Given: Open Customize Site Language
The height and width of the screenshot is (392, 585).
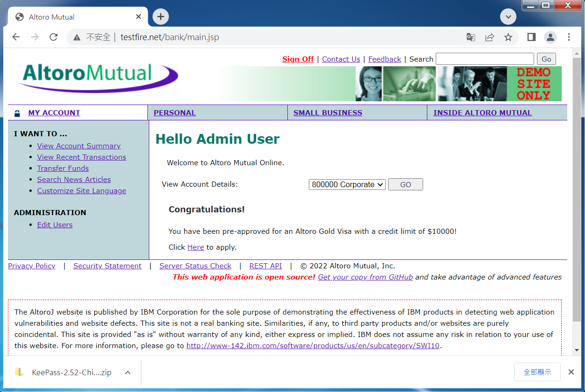Looking at the screenshot, I should (82, 191).
